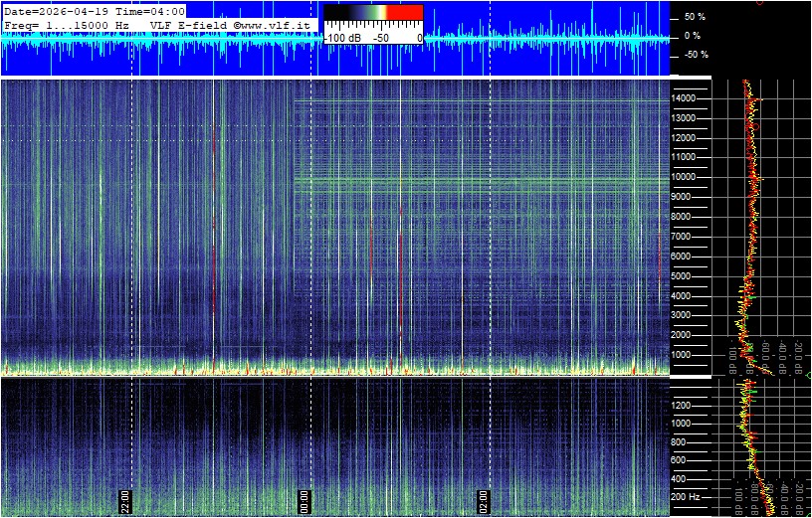Click the -100 dB color scale label

pos(343,37)
